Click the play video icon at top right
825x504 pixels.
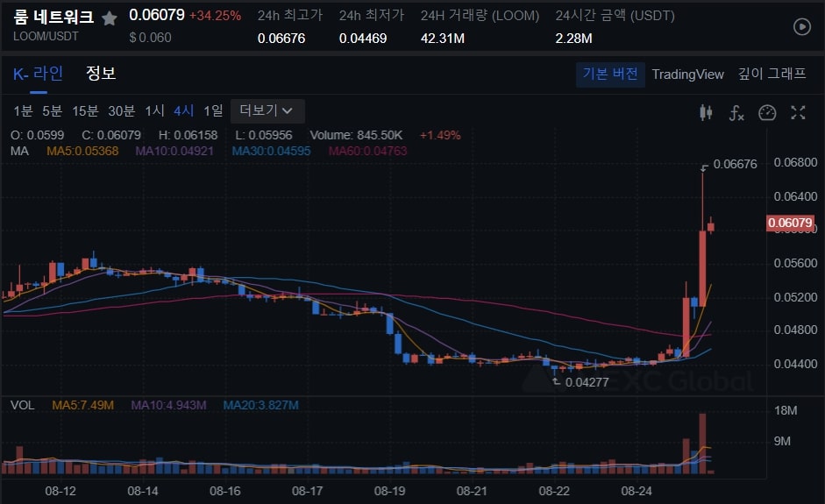802,27
